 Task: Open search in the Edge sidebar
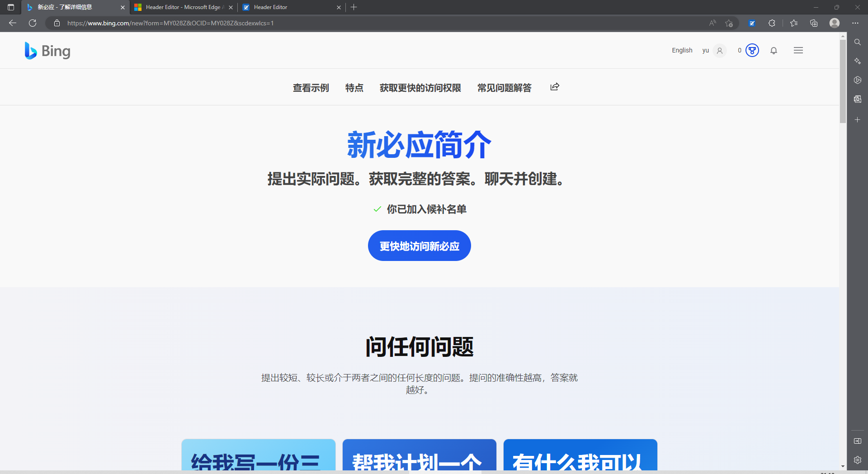(857, 42)
